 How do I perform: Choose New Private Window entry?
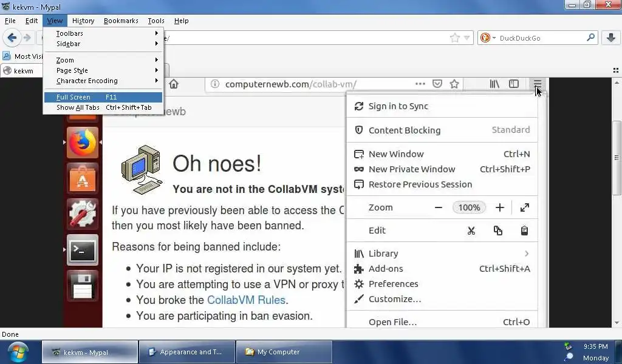(x=442, y=169)
